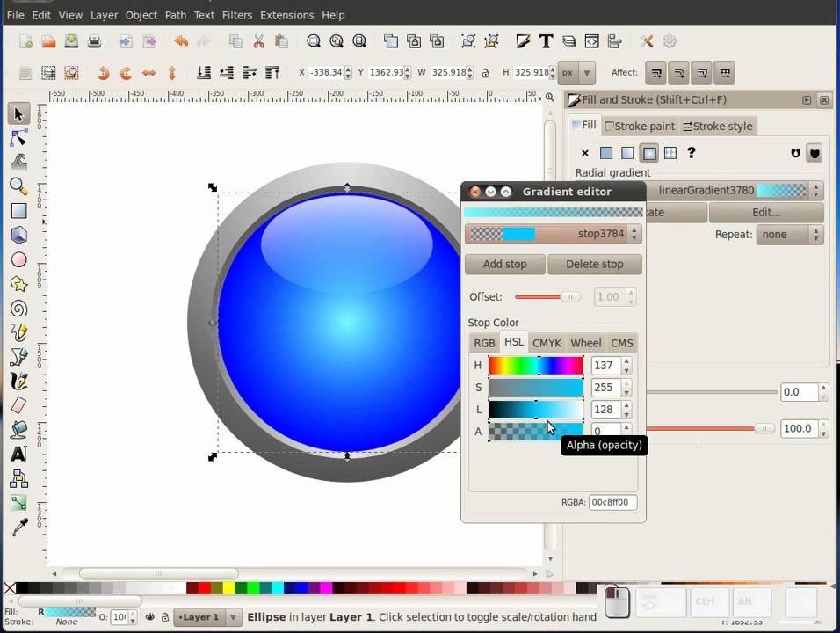Click the Print icon

[94, 41]
